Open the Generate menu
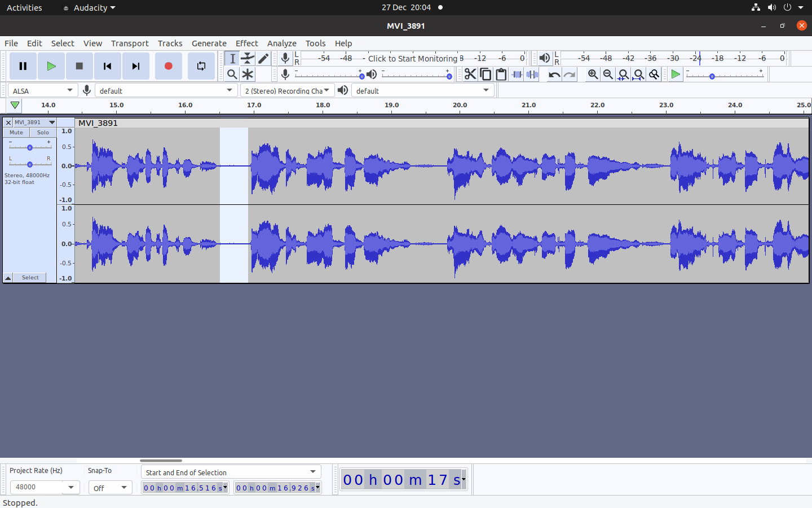This screenshot has width=812, height=508. coord(209,43)
